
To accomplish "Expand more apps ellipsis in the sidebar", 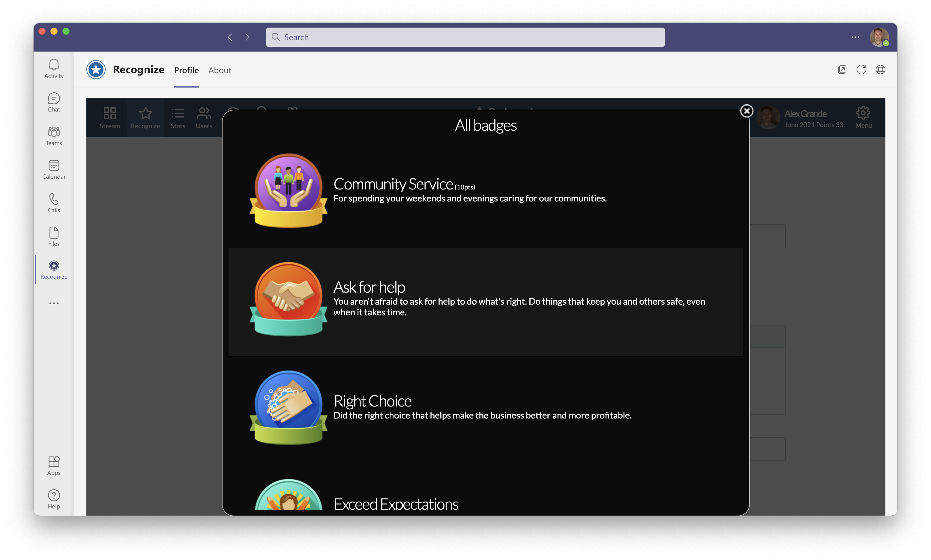I will tap(54, 303).
